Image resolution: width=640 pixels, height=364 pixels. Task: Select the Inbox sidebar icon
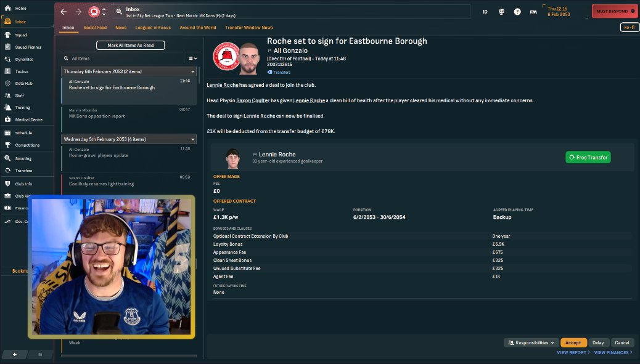tap(8, 22)
